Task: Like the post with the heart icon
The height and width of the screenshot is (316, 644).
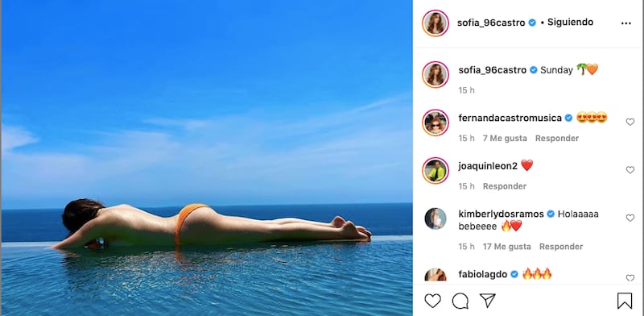Action: click(x=432, y=301)
